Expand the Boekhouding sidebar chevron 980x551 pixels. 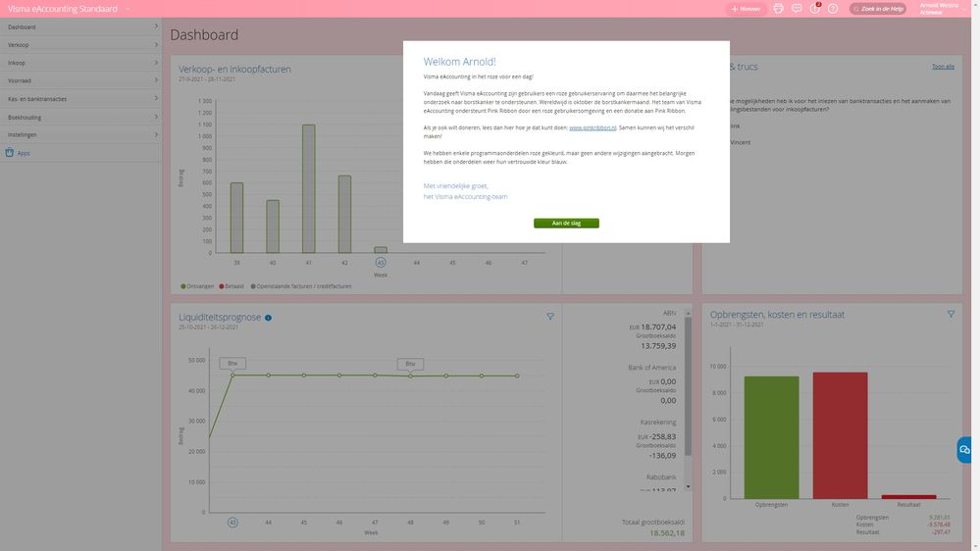tap(156, 117)
